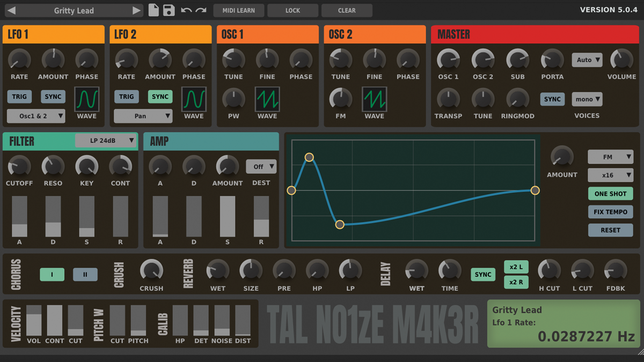Click LOCK in the top toolbar
Viewport: 644px width, 362px height.
[x=292, y=10]
